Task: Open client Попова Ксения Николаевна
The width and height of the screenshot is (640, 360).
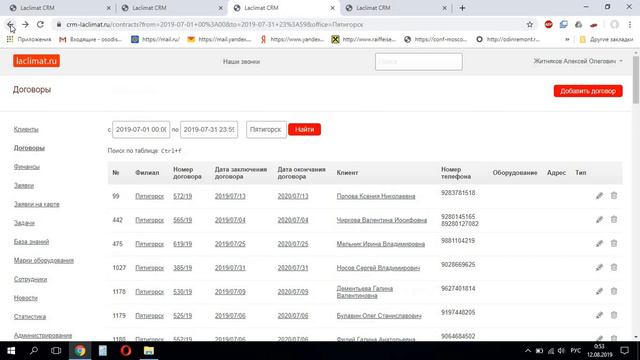Action: tap(376, 196)
